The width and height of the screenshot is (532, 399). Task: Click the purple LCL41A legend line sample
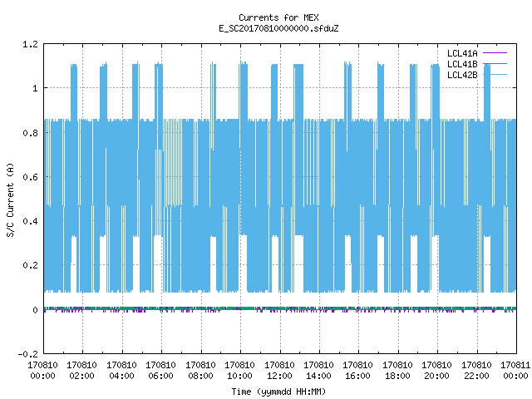495,53
